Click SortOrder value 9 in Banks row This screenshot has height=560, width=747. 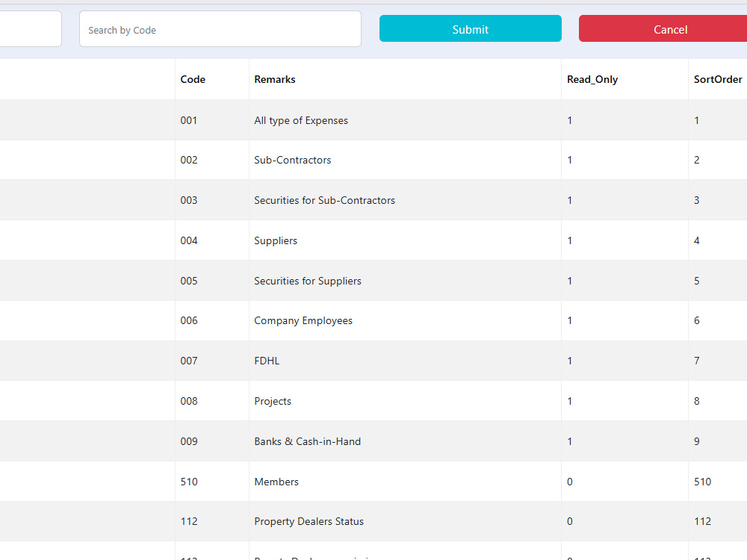[696, 441]
